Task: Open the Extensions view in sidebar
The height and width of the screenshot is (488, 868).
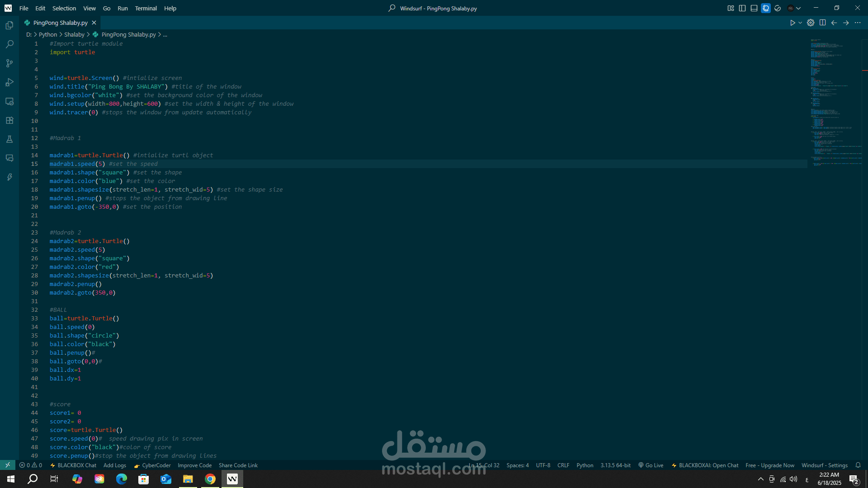Action: tap(9, 120)
